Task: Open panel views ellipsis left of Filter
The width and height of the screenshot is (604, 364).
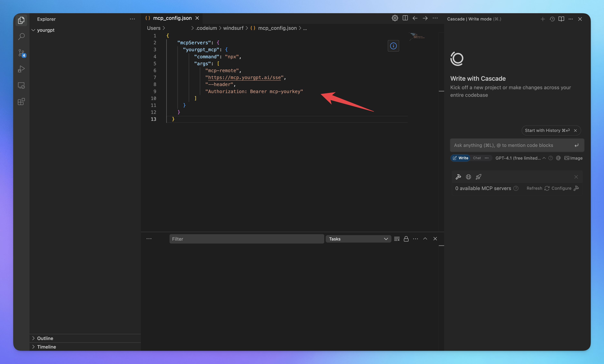Action: coord(149,239)
